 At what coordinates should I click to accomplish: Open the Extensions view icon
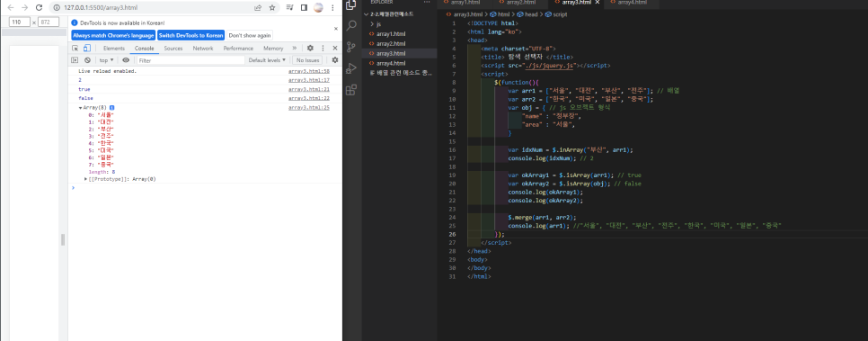(351, 90)
